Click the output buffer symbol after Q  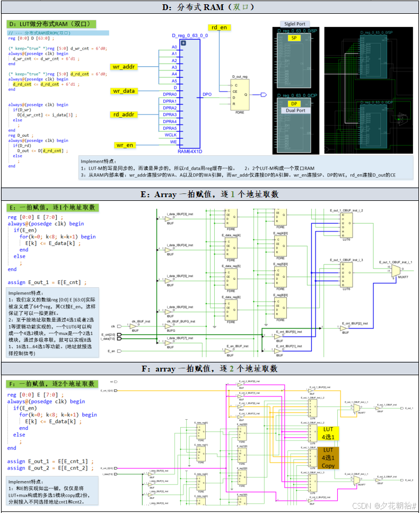point(264,95)
